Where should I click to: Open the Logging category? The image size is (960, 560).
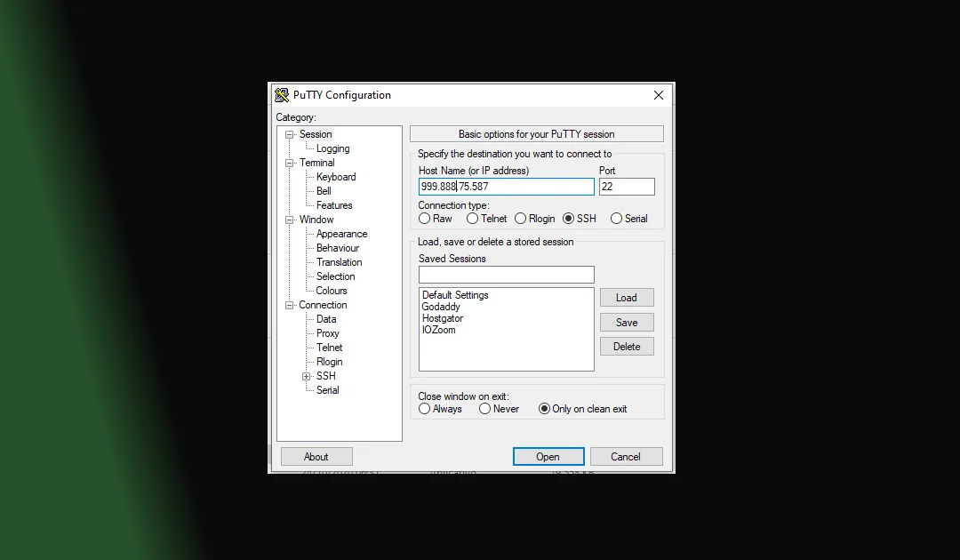coord(333,148)
